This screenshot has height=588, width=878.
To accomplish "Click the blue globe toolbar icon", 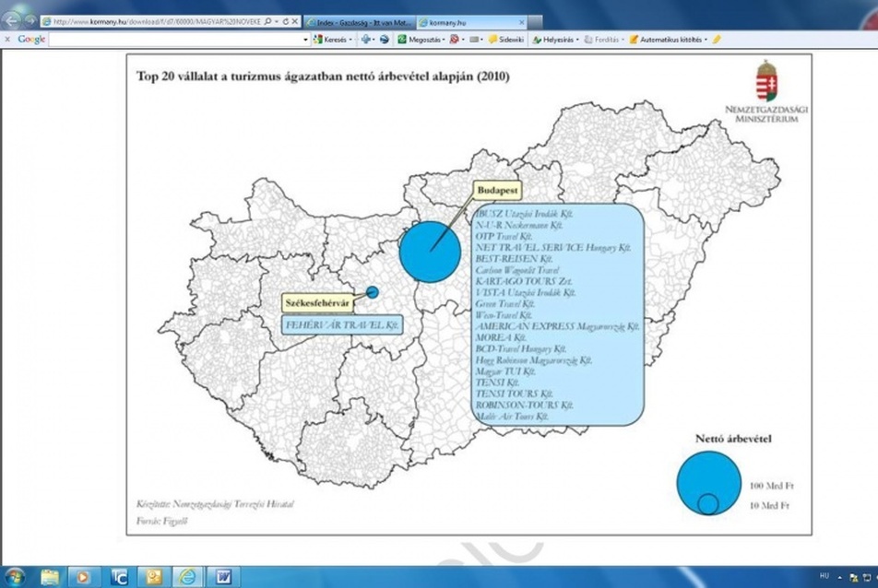I will tap(384, 39).
